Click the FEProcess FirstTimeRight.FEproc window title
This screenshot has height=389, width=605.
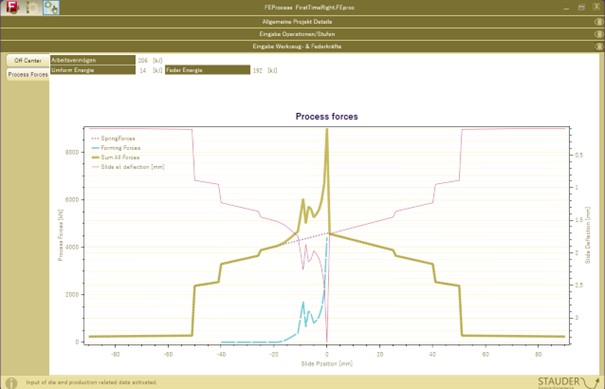(309, 7)
